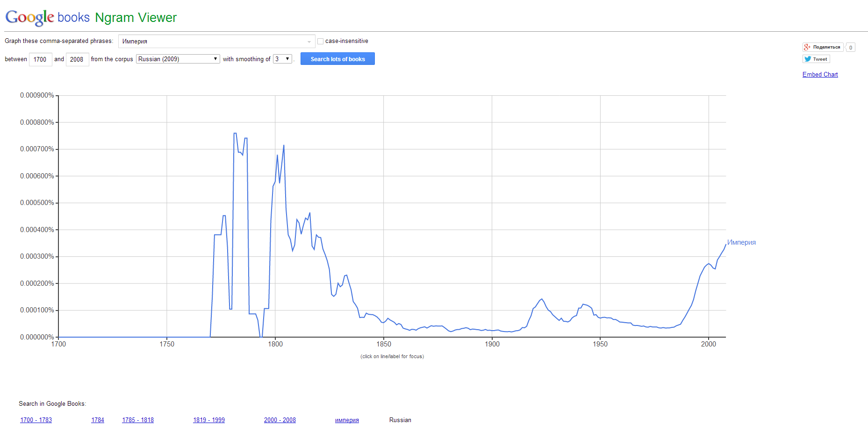
Task: Click the Search lots of books button
Action: pyautogui.click(x=337, y=59)
